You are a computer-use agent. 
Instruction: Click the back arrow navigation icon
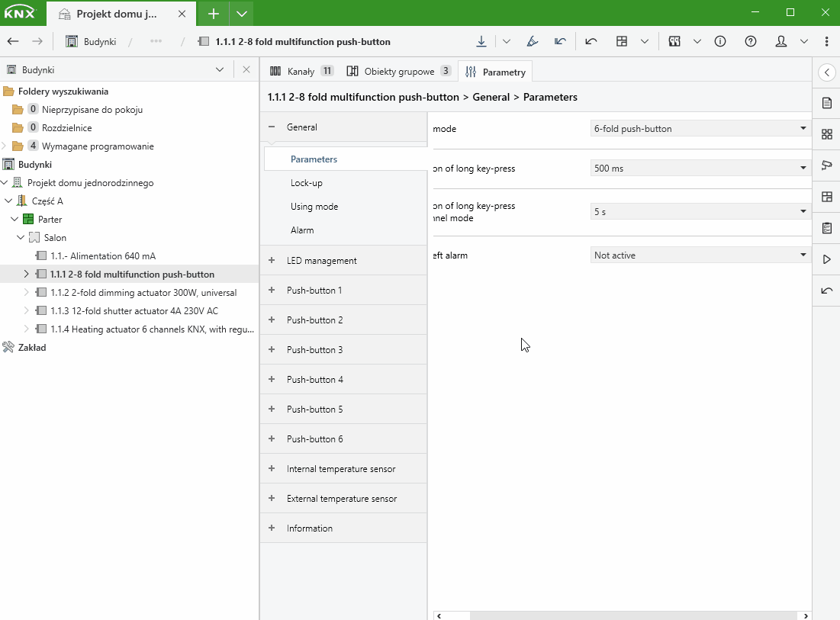(x=13, y=42)
